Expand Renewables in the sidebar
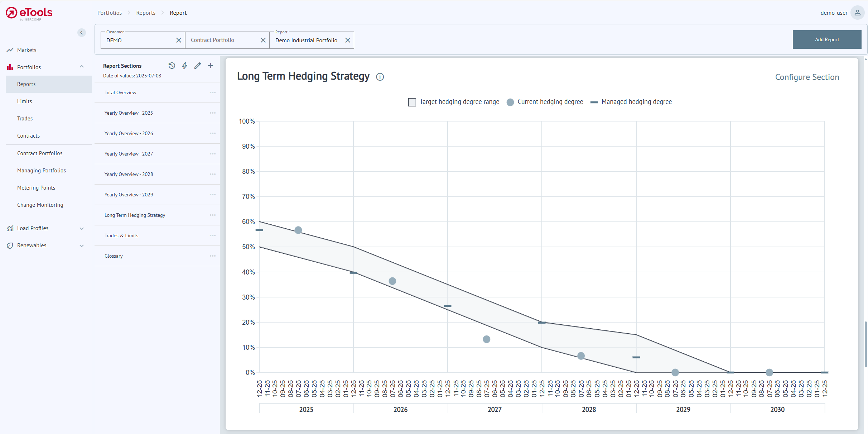The width and height of the screenshot is (868, 434). click(82, 245)
